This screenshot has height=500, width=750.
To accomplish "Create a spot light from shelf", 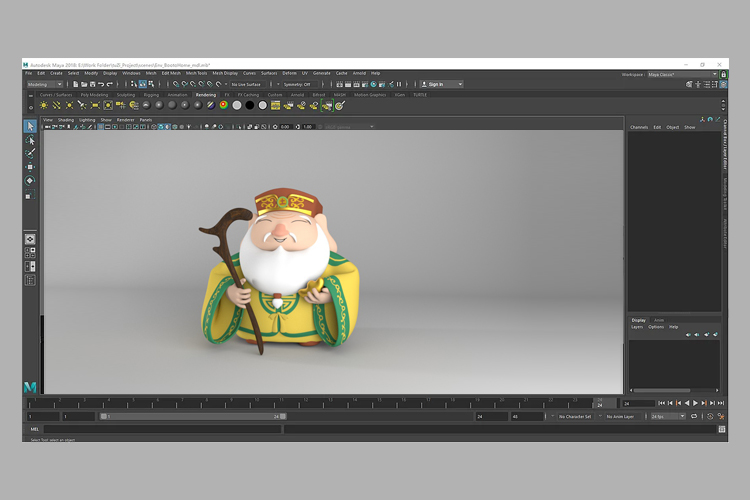I will click(82, 106).
